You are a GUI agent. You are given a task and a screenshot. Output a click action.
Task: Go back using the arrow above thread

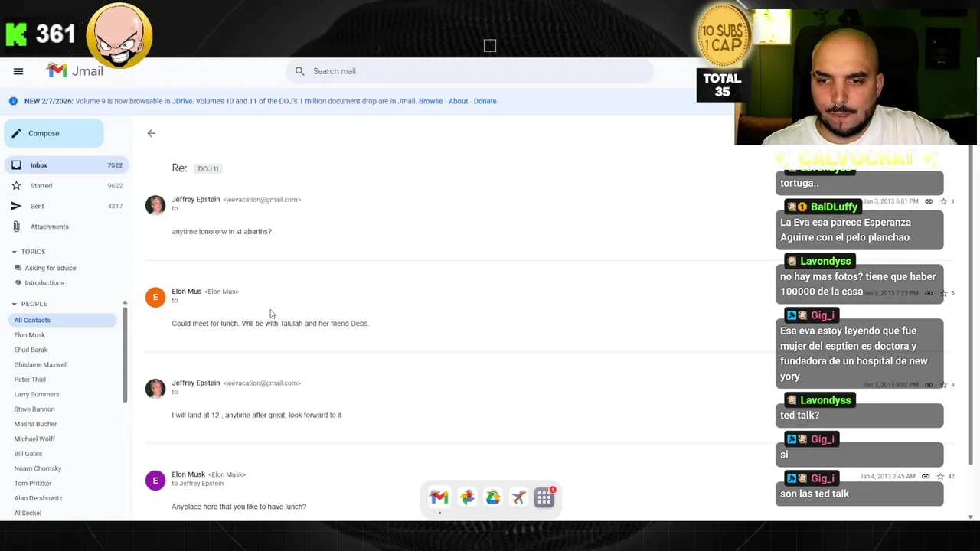(x=151, y=133)
